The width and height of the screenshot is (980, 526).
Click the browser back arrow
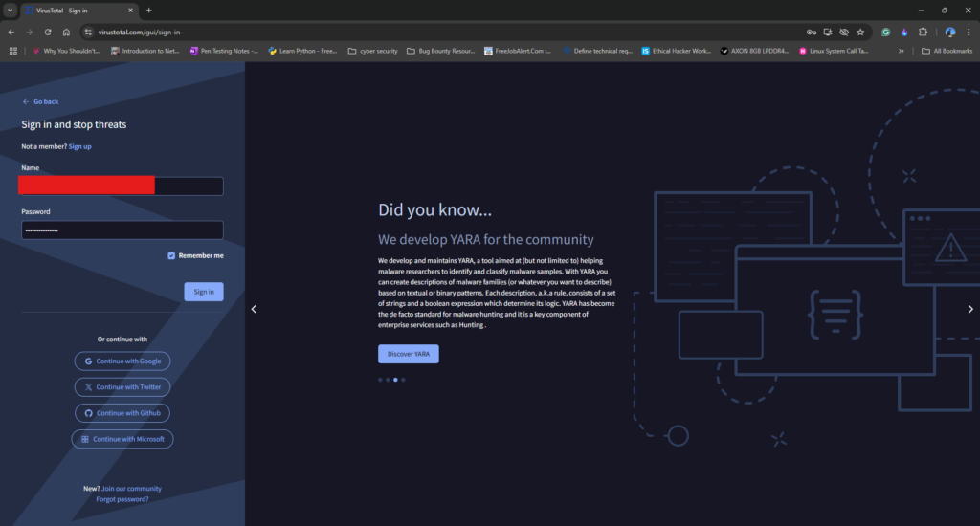click(11, 32)
